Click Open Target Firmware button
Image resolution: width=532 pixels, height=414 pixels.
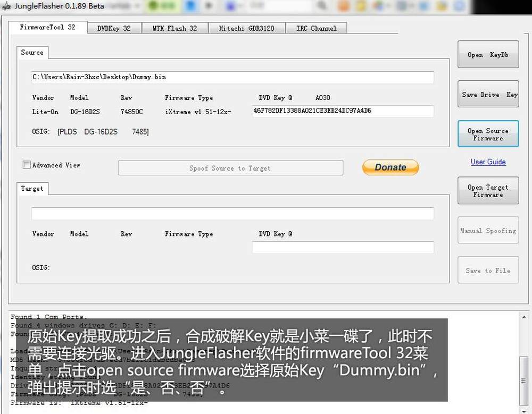pyautogui.click(x=488, y=191)
